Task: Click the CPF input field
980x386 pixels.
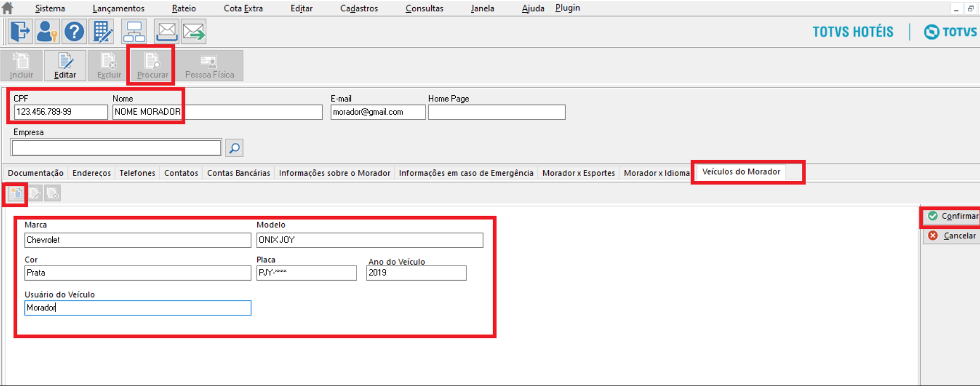Action: coord(60,112)
